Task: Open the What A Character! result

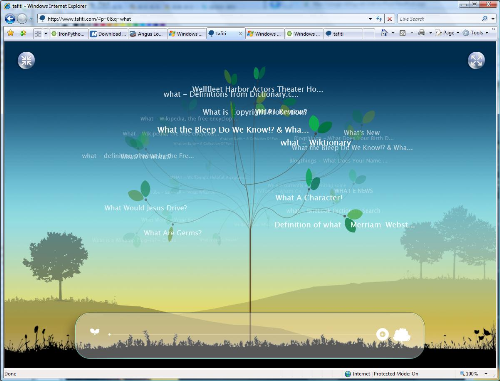Action: (x=309, y=198)
